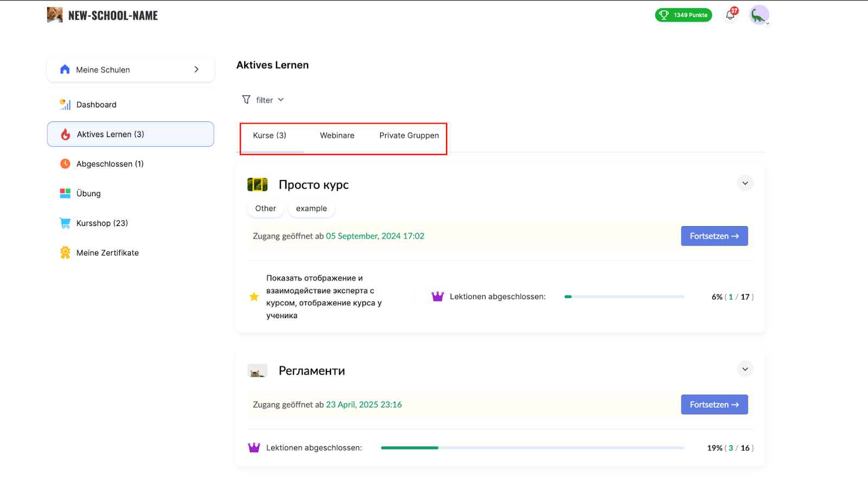
Task: Click the Dashboard chart icon
Action: point(65,105)
